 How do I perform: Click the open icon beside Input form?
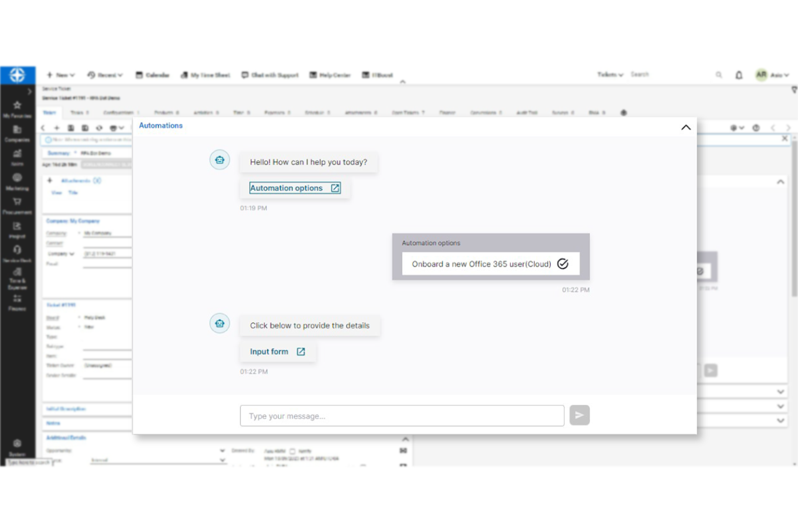tap(301, 351)
